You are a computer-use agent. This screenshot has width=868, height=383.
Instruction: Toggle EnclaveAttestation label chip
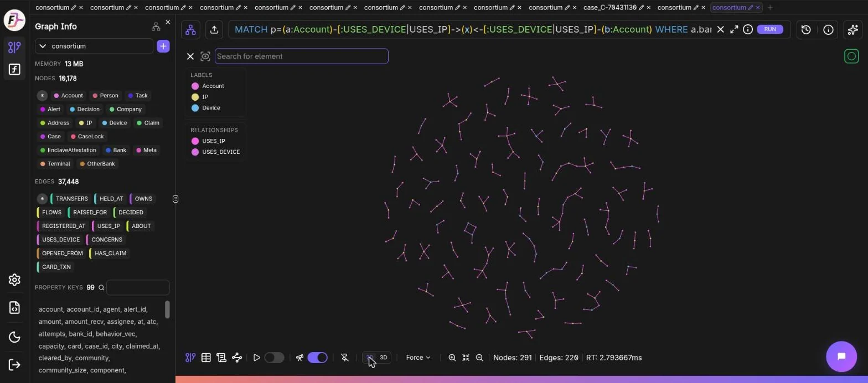point(68,150)
